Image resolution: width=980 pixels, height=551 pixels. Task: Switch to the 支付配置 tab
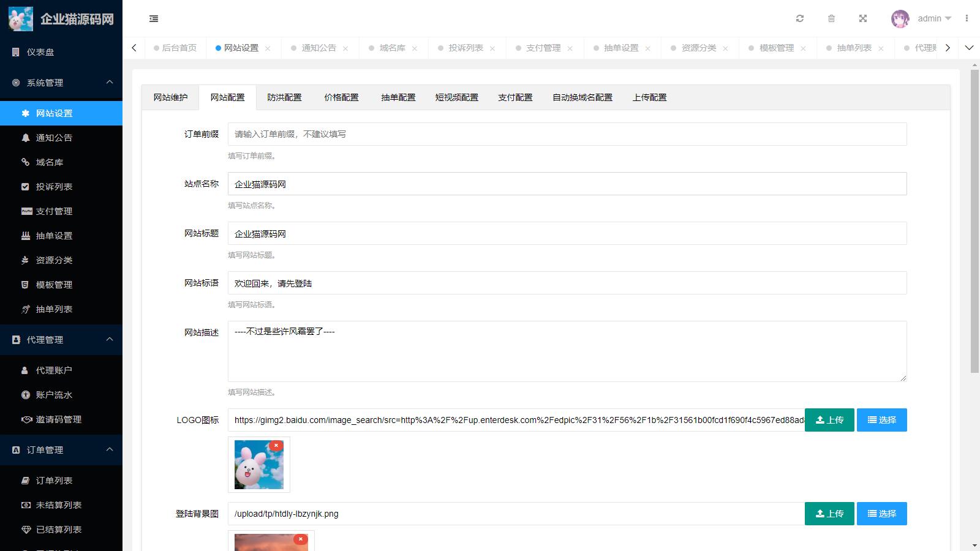click(x=515, y=97)
